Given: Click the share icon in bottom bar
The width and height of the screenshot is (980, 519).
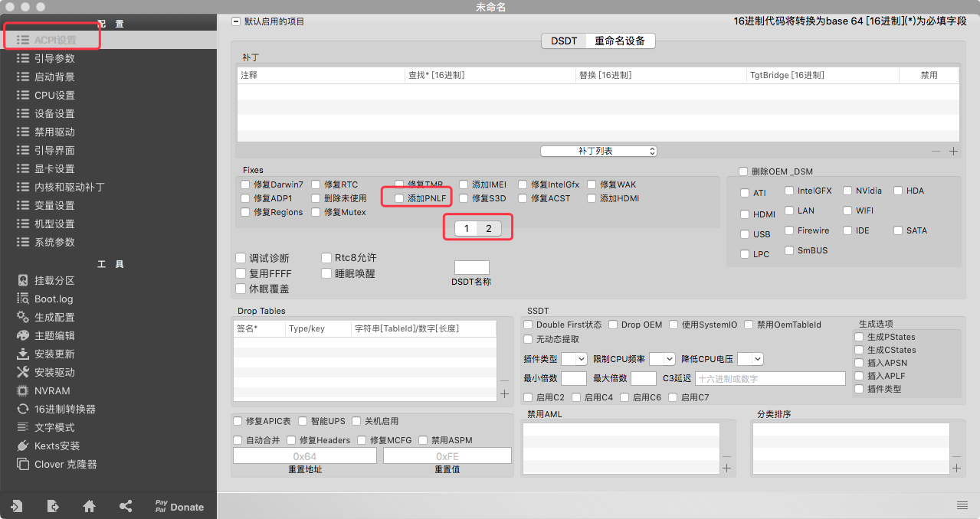Looking at the screenshot, I should (x=126, y=506).
